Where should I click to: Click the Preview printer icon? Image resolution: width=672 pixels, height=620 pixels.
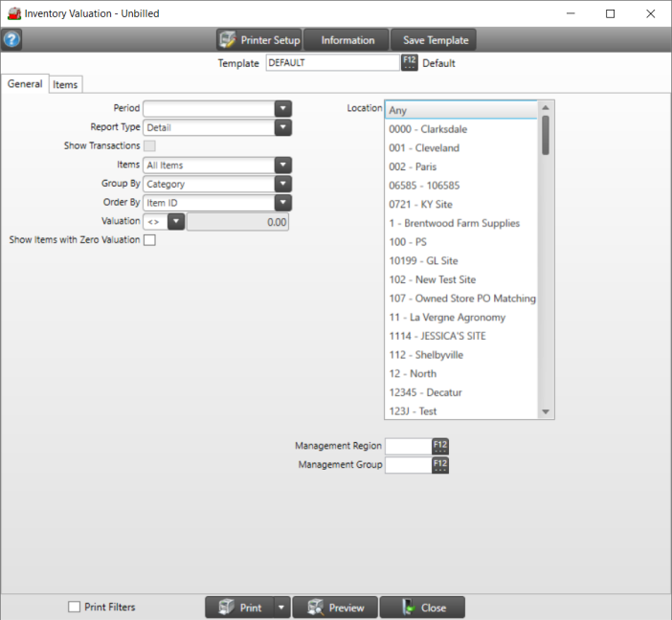click(313, 608)
